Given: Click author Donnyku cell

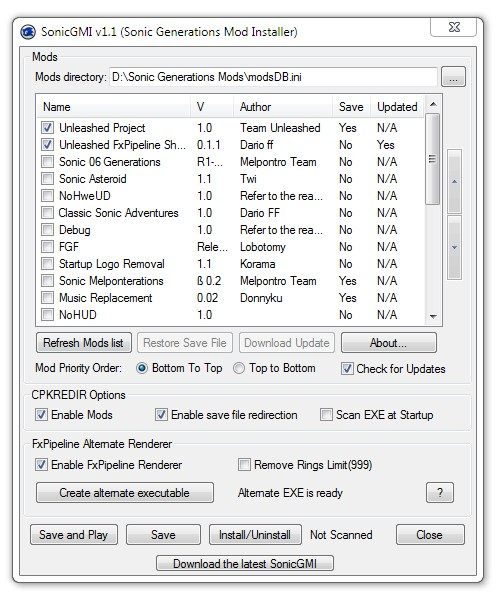Looking at the screenshot, I should (261, 298).
